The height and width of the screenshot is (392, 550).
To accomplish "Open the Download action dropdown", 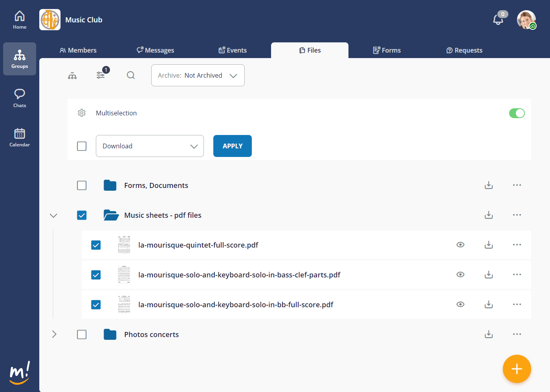I will (150, 146).
